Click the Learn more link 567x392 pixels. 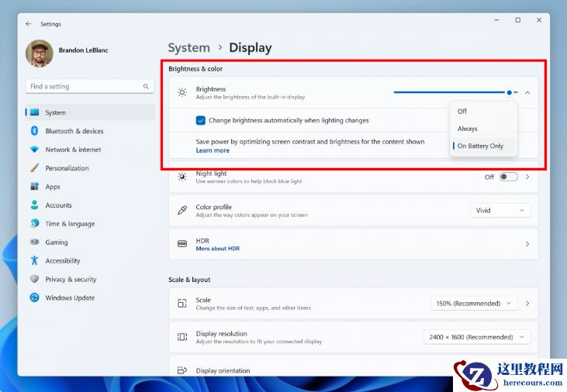(x=213, y=150)
